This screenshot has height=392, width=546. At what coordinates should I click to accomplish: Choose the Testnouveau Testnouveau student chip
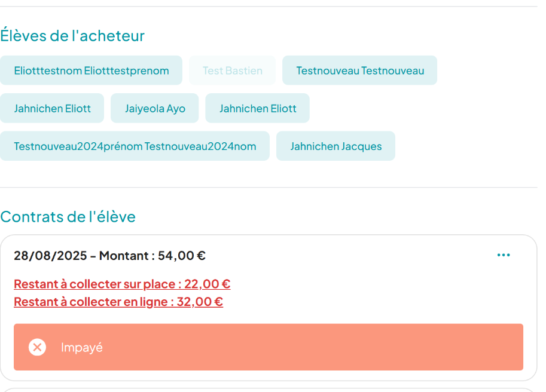click(359, 71)
